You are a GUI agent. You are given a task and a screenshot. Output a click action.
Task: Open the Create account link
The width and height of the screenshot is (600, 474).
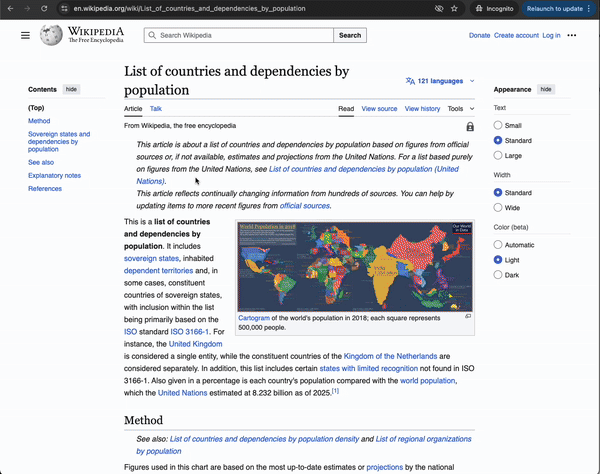click(516, 35)
